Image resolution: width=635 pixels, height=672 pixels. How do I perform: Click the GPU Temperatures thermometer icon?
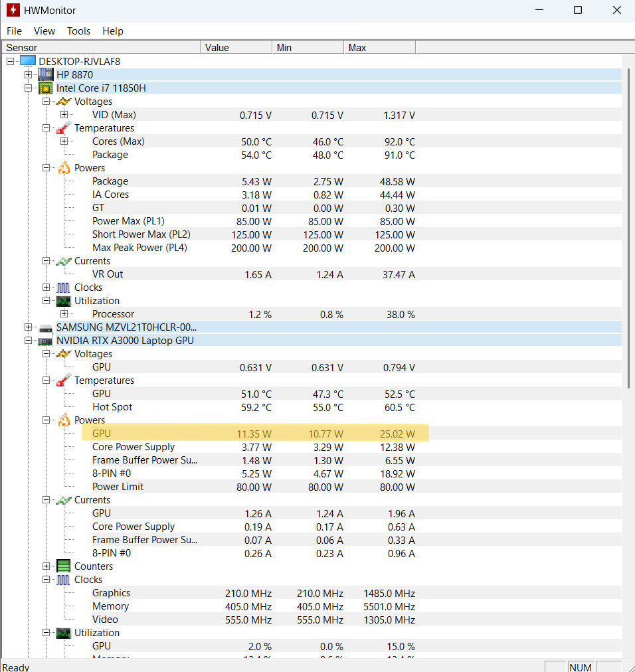point(64,380)
